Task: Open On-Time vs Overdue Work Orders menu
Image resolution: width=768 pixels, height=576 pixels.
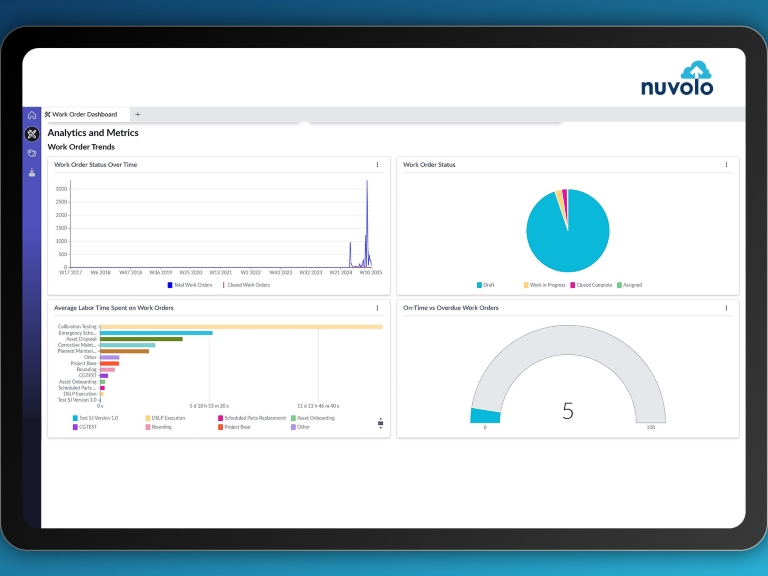Action: pos(726,308)
